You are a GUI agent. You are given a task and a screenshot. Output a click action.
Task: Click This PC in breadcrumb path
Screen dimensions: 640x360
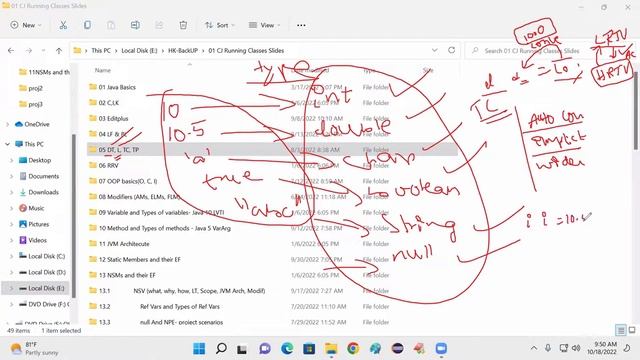(101, 51)
